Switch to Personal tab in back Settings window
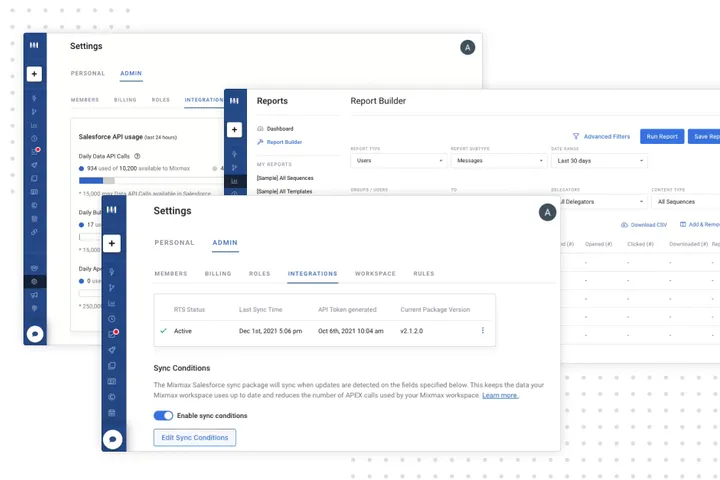The height and width of the screenshot is (480, 720). (x=88, y=73)
